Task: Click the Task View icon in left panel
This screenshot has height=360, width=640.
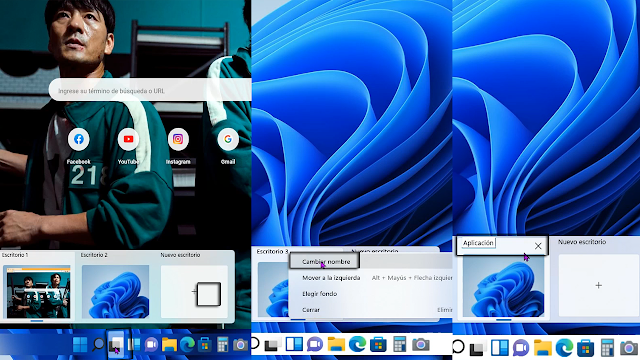Action: tap(116, 345)
